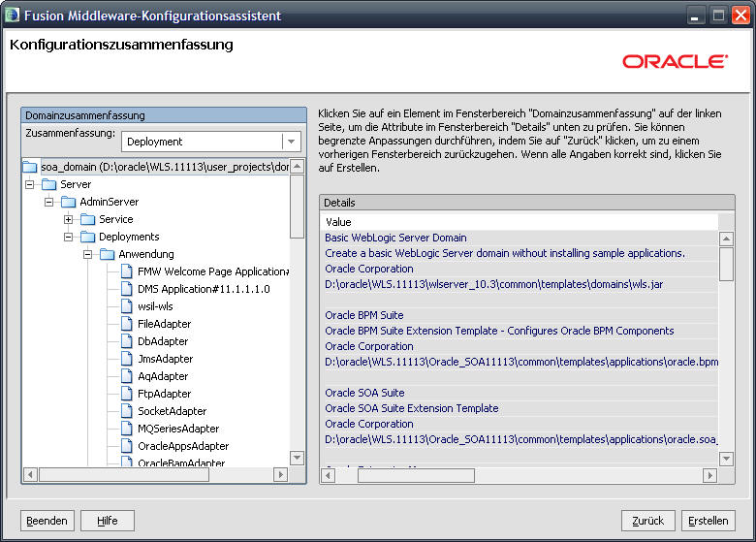Click Details horizontal scrollbar left arrow
This screenshot has width=756, height=542.
pyautogui.click(x=328, y=476)
